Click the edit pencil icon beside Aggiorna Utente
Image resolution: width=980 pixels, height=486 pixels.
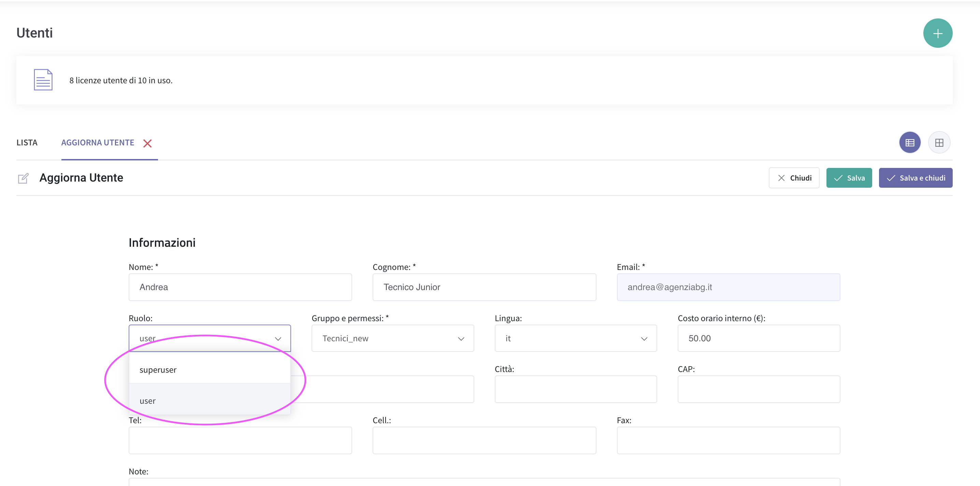tap(23, 178)
